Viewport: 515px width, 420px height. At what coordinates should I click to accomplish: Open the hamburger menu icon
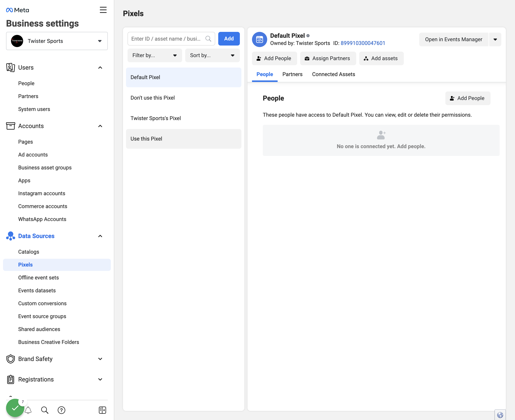coord(103,10)
